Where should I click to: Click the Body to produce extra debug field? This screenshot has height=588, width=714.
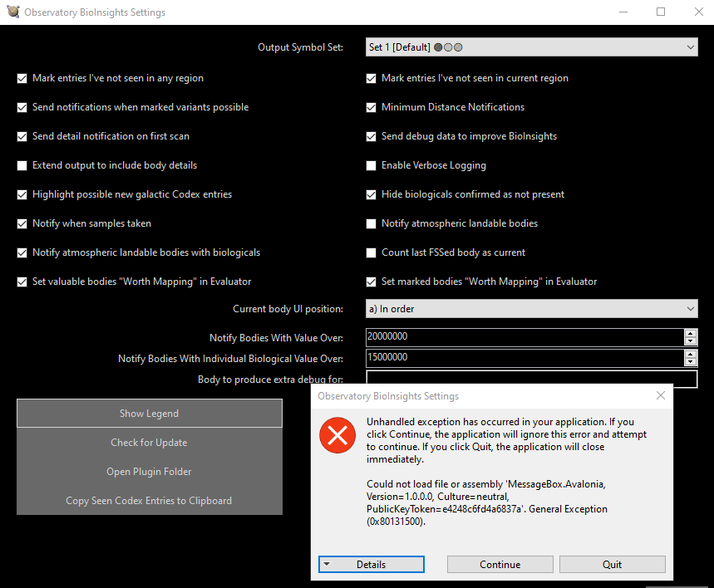531,379
